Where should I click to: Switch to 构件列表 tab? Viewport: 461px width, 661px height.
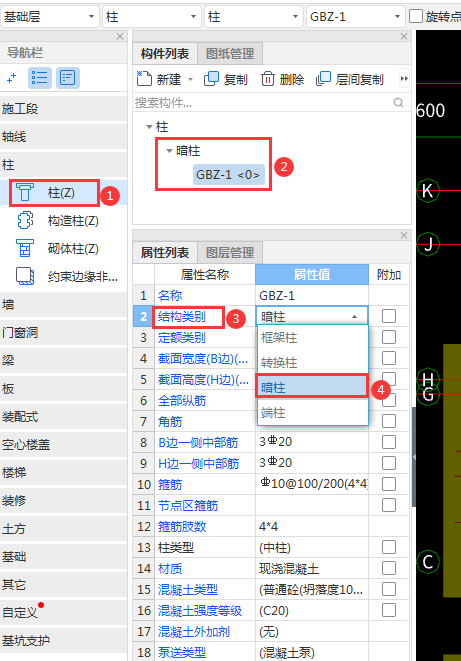click(165, 54)
